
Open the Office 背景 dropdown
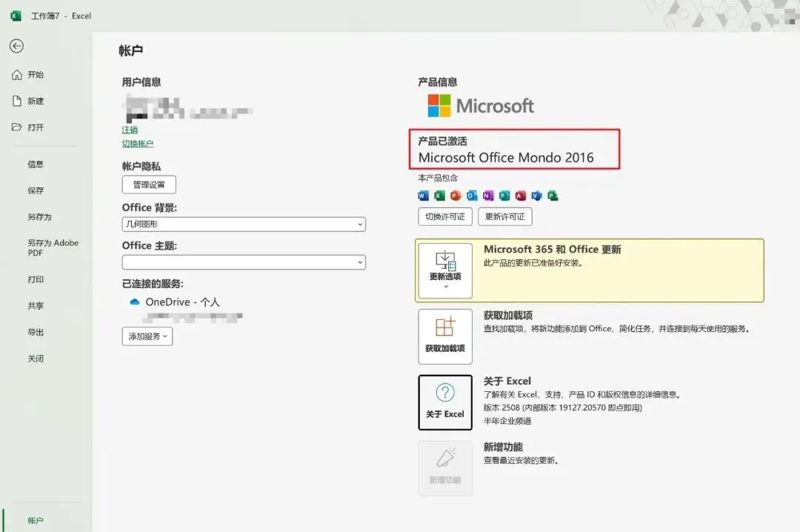(x=244, y=224)
